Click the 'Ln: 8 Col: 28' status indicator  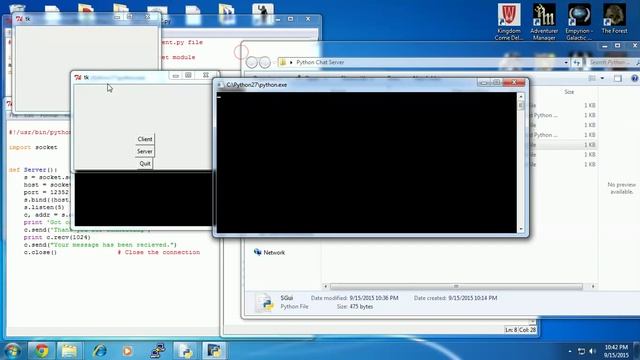pyautogui.click(x=520, y=330)
